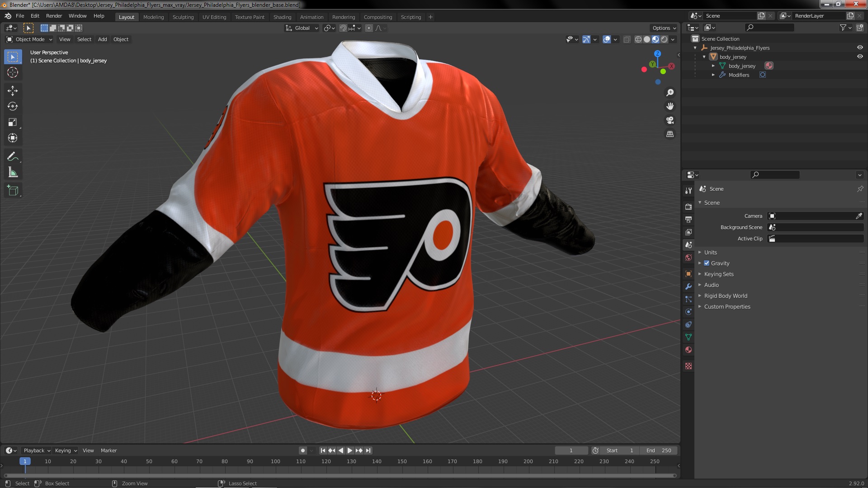Viewport: 868px width, 488px height.
Task: Switch to rendered viewport shading
Action: click(664, 39)
